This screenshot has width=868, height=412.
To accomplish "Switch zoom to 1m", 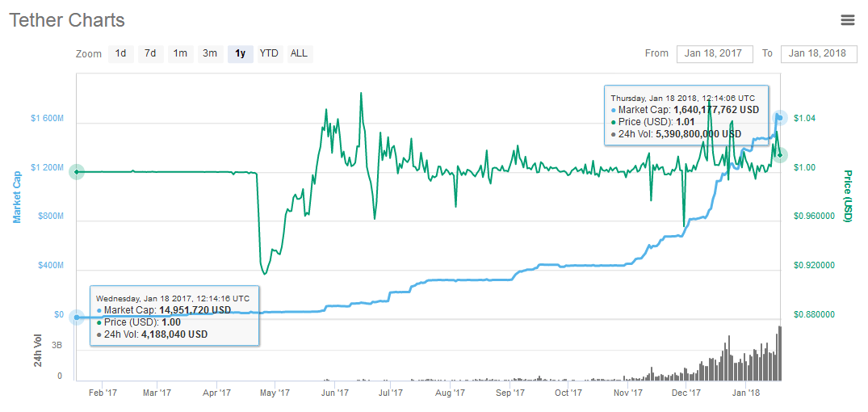I will (x=180, y=54).
